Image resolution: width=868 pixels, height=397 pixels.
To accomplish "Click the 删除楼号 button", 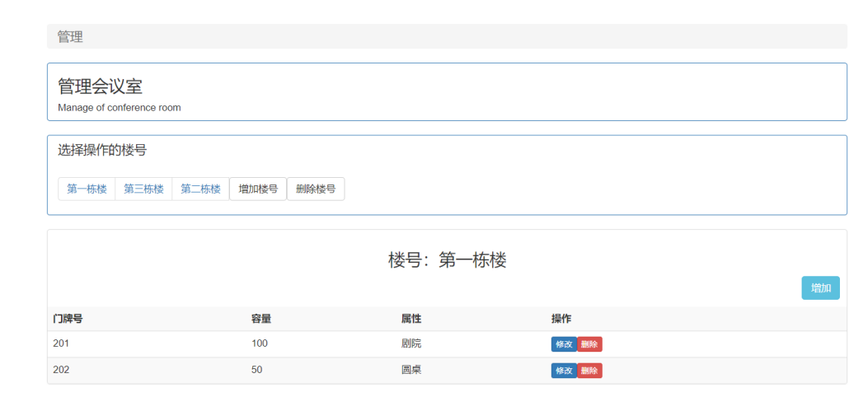I will 316,189.
